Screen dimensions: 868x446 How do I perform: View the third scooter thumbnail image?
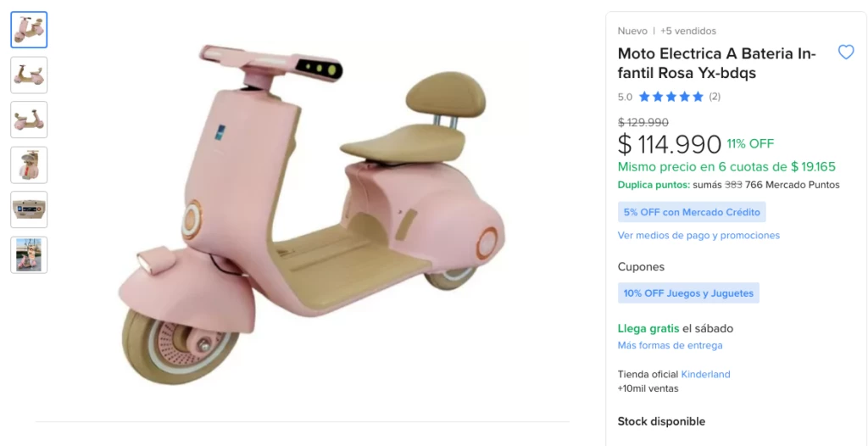pos(29,120)
